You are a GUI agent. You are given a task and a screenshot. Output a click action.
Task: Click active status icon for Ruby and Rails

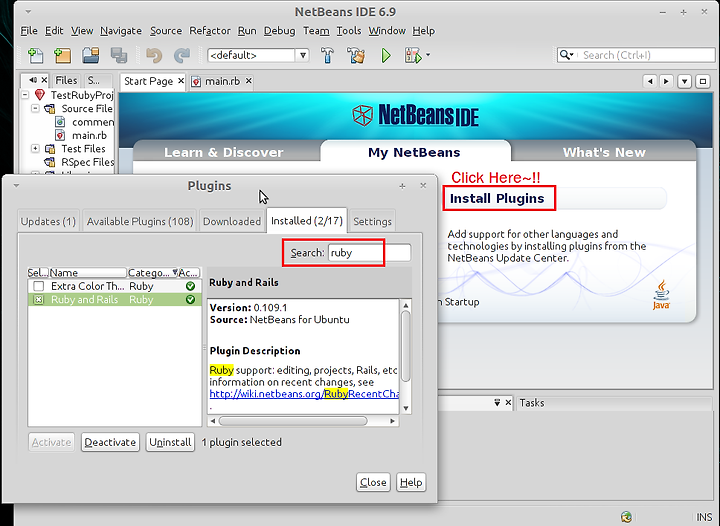190,300
